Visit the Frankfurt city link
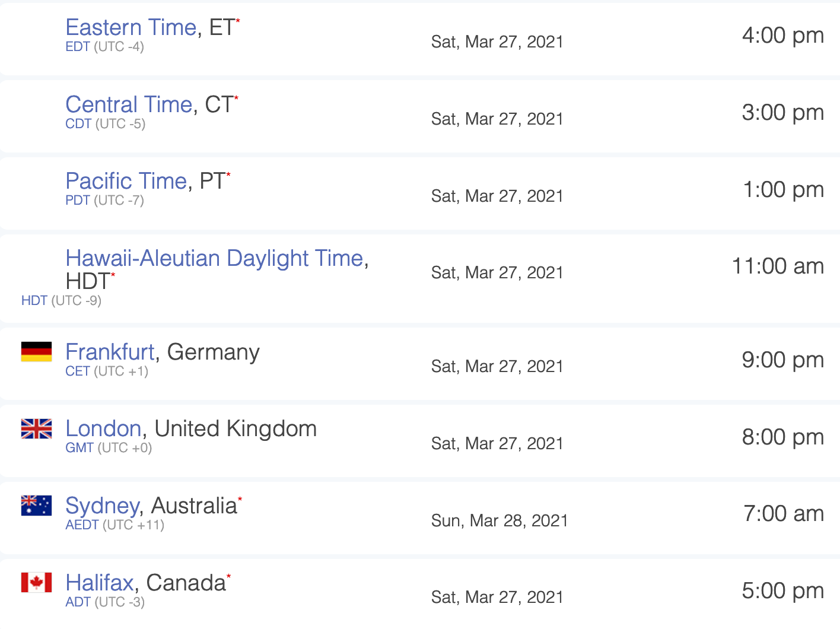 click(x=110, y=352)
